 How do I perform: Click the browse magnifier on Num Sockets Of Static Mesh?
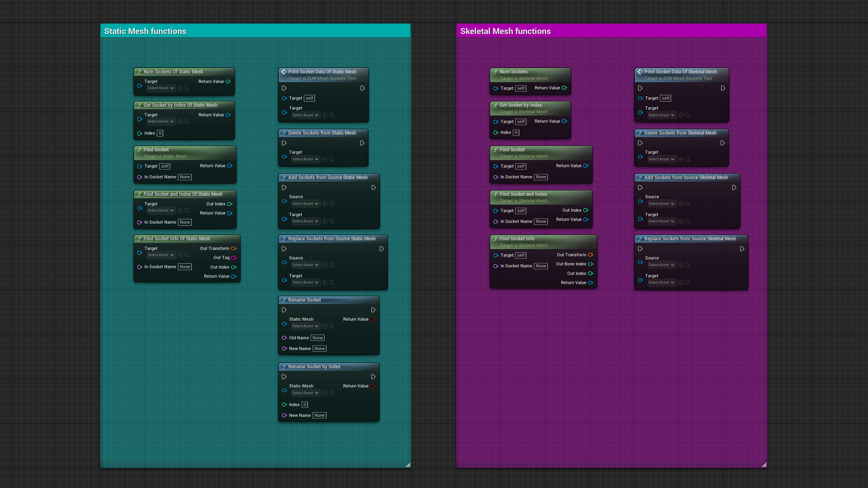point(187,88)
